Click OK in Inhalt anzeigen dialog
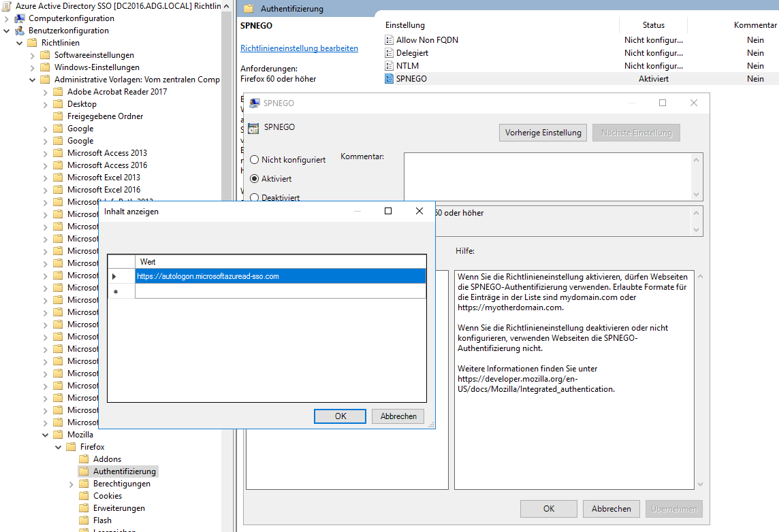The width and height of the screenshot is (779, 532). [340, 416]
